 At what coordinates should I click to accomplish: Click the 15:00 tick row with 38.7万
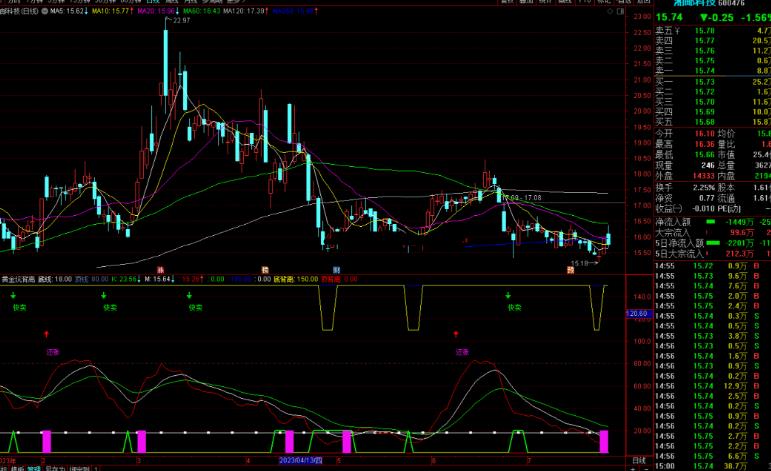713,466
